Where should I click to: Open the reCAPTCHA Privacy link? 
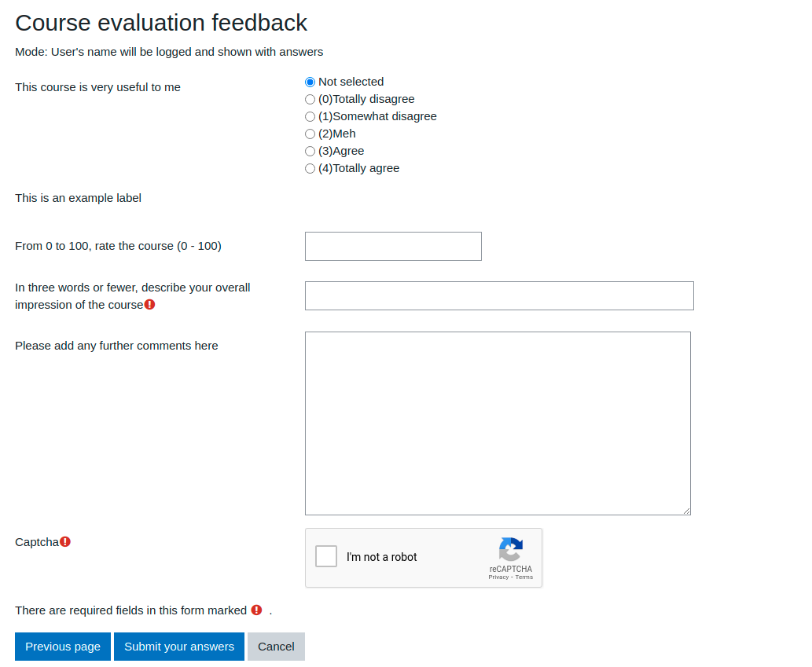tap(498, 577)
